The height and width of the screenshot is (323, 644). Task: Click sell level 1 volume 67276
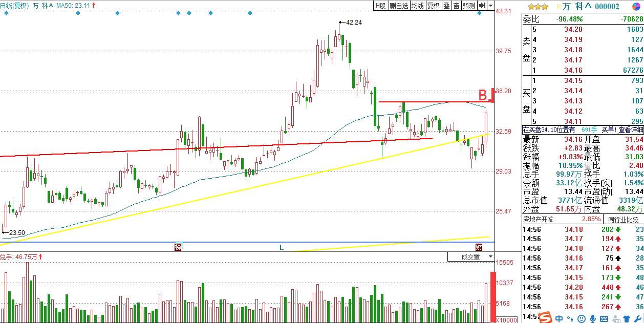[633, 70]
